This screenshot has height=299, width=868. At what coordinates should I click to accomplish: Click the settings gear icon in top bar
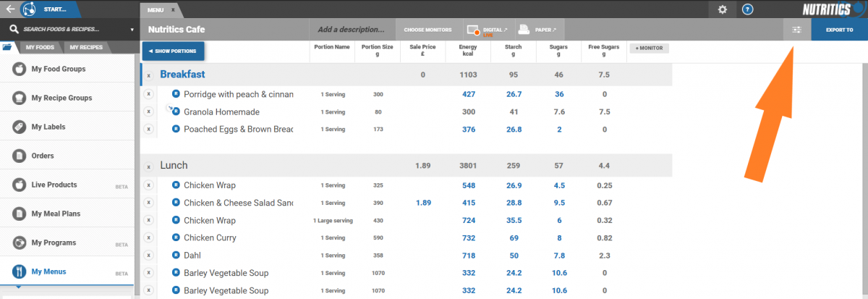(722, 9)
